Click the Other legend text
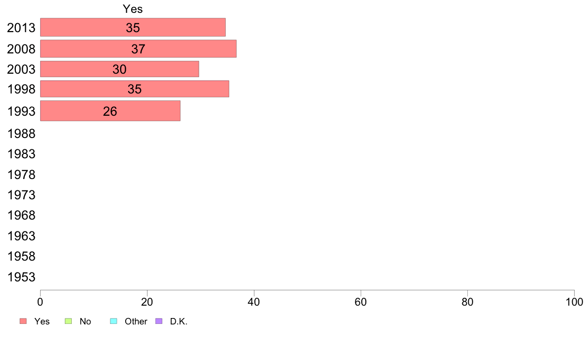 [x=136, y=321]
